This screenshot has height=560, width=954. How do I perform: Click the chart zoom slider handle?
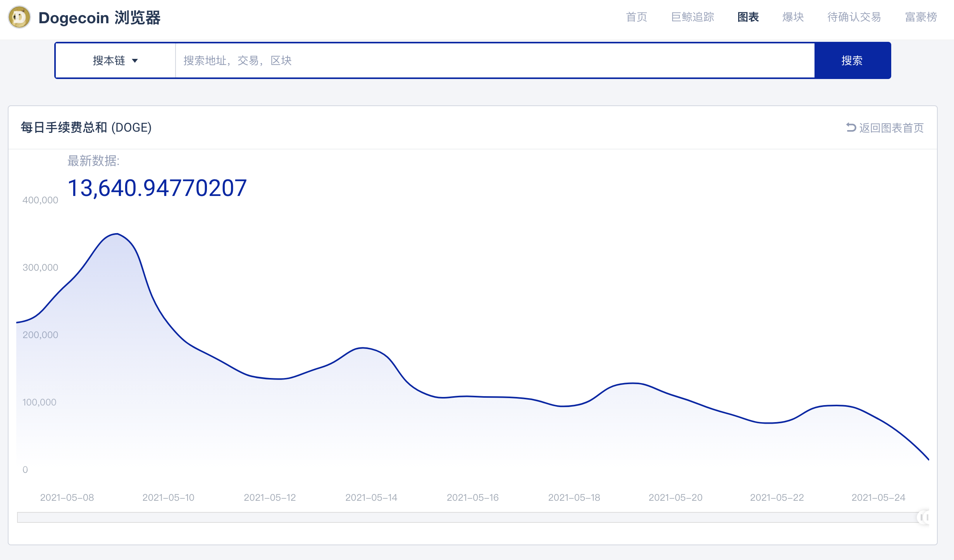pyautogui.click(x=924, y=517)
